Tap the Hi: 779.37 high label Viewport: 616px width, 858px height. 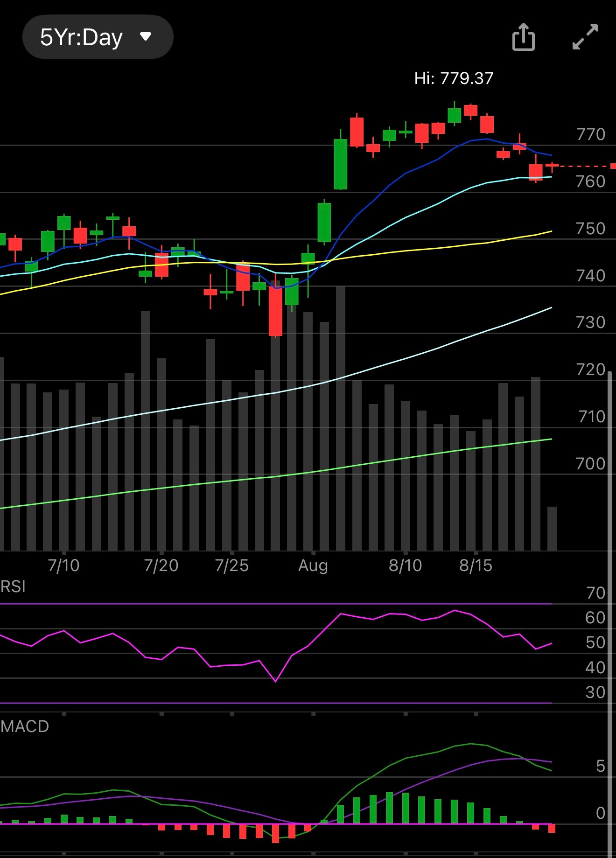[454, 78]
